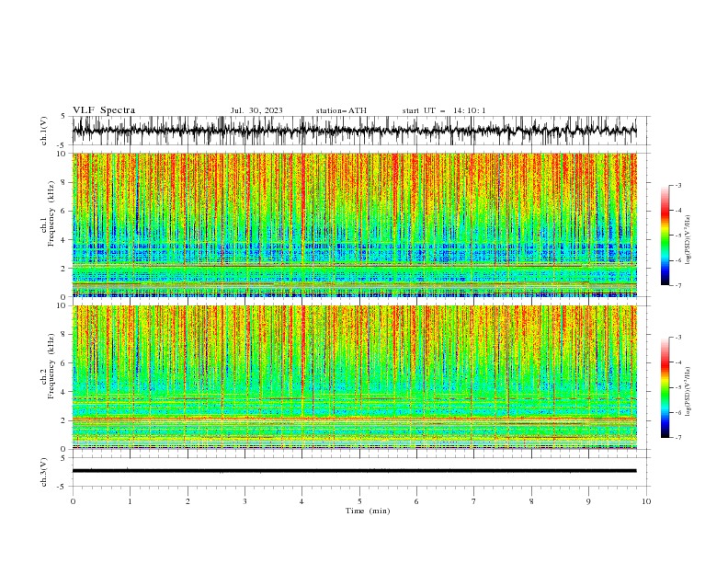Click the ch.3 flat waveform trace
The width and height of the screenshot is (728, 563).
(x=354, y=471)
